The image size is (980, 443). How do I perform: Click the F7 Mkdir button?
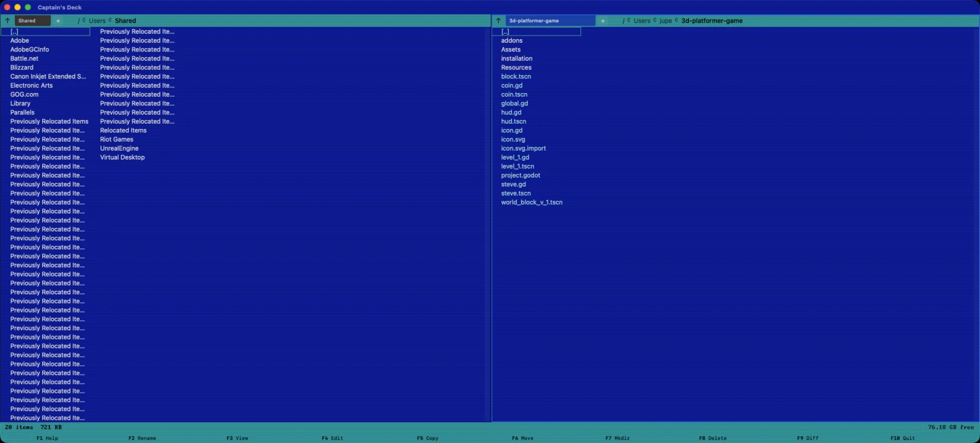(x=617, y=438)
